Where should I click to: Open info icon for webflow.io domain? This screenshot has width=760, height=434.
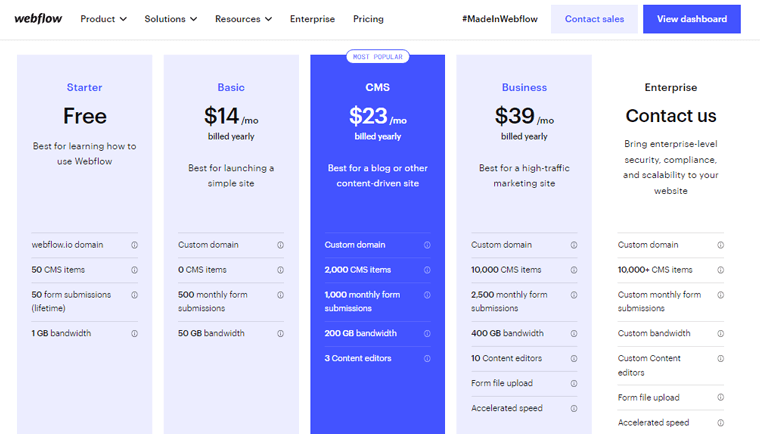click(134, 245)
